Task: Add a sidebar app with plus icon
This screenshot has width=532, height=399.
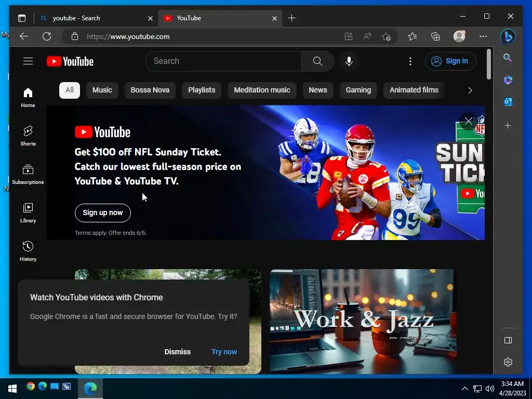Action: pos(508,126)
